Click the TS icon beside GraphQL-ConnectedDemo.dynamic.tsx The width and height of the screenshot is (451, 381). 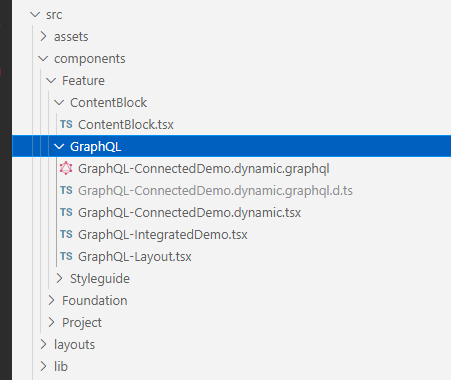click(66, 212)
